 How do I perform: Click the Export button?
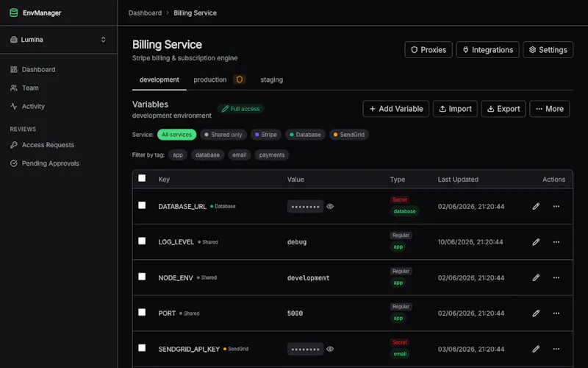503,109
